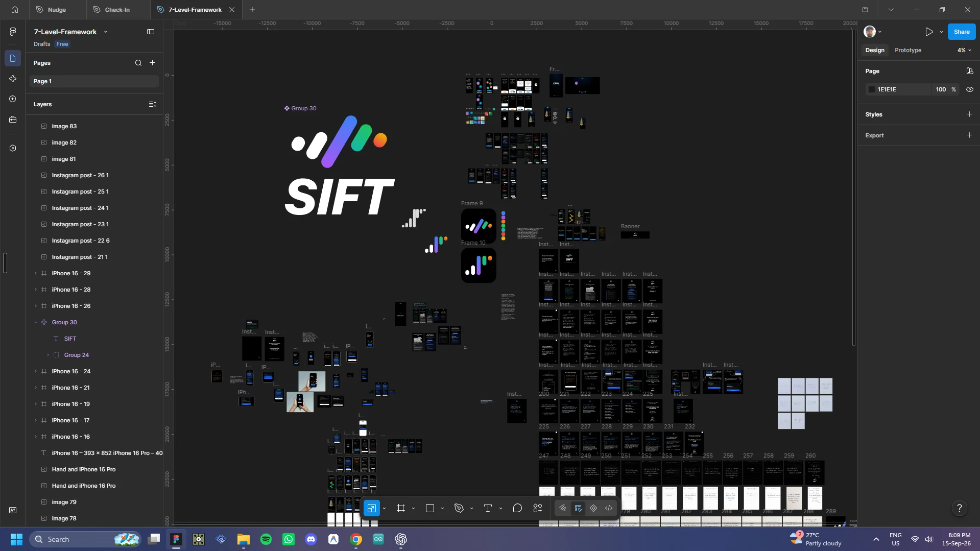Viewport: 980px width, 551px height.
Task: Open a new tab with plus
Action: pyautogui.click(x=252, y=10)
